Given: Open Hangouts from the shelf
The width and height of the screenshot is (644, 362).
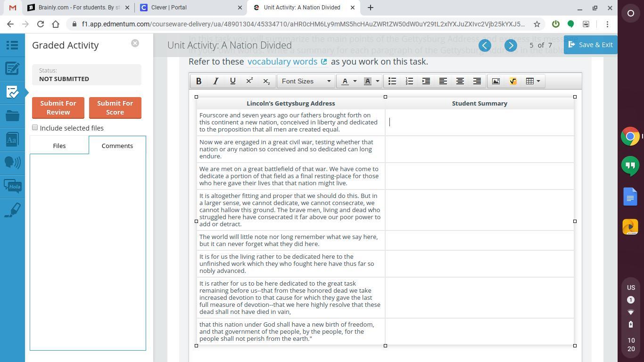Looking at the screenshot, I should (x=630, y=166).
